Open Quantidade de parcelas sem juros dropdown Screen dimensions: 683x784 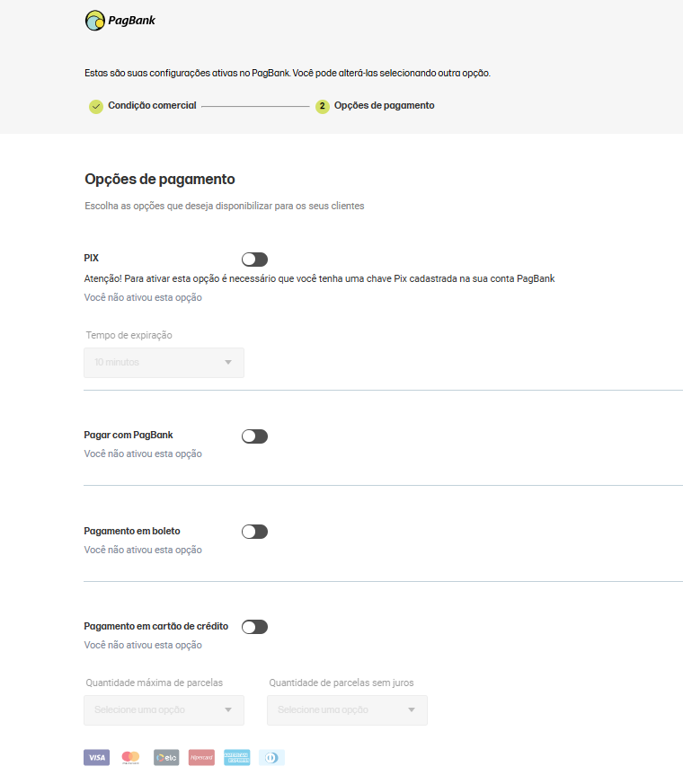tap(347, 710)
